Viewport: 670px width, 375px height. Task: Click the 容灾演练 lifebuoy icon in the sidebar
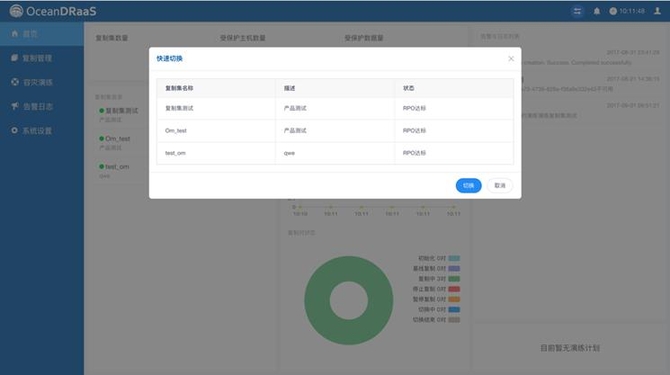pyautogui.click(x=15, y=82)
